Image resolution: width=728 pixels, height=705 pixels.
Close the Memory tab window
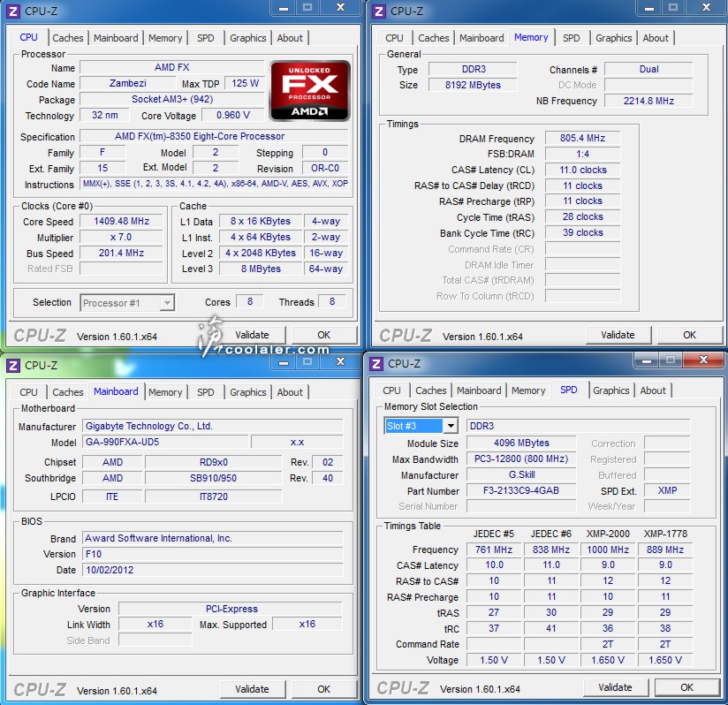coord(706,7)
